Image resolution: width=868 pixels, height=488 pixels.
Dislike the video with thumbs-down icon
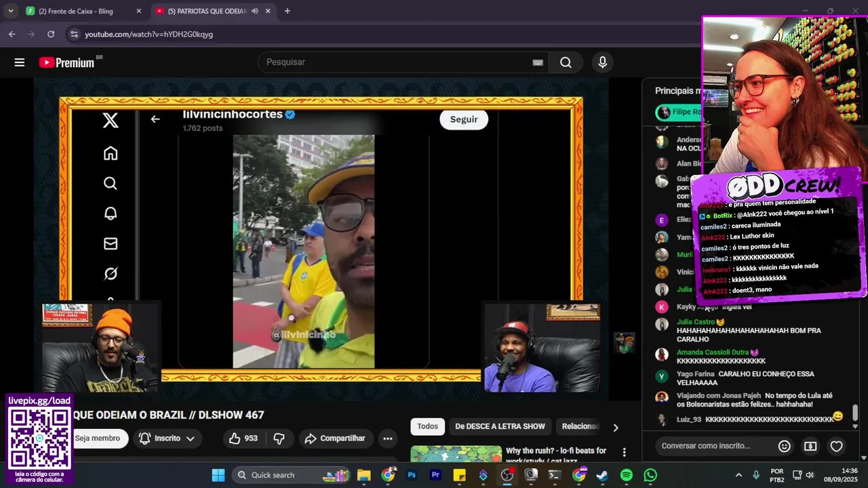pos(279,439)
